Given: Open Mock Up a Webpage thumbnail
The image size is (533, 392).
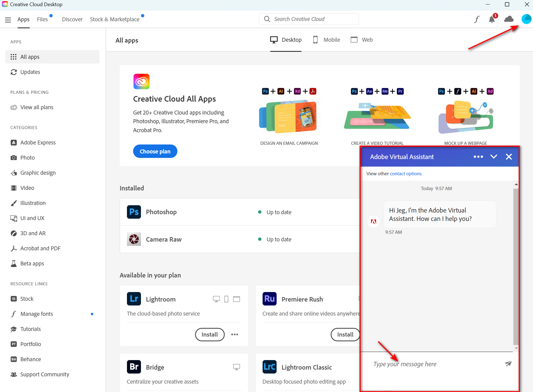Looking at the screenshot, I should click(x=466, y=117).
